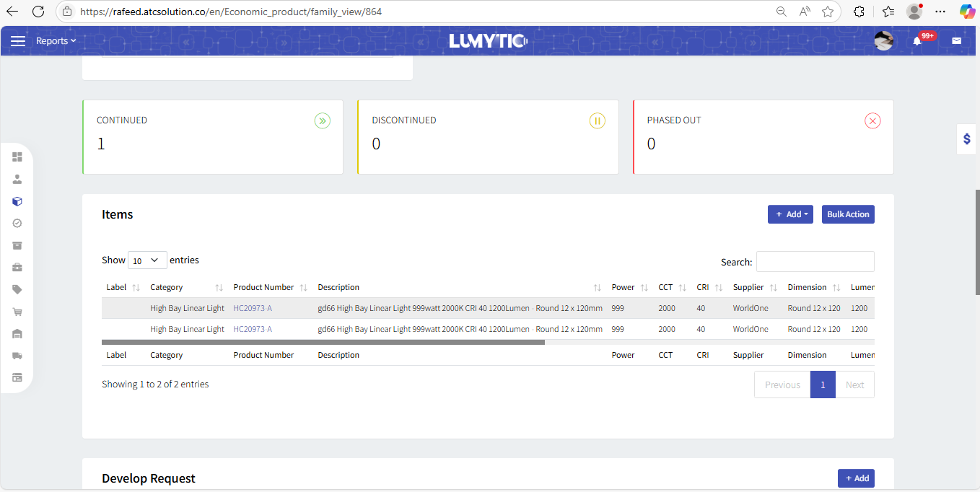
Task: Sort table by Product Number column
Action: coord(264,287)
